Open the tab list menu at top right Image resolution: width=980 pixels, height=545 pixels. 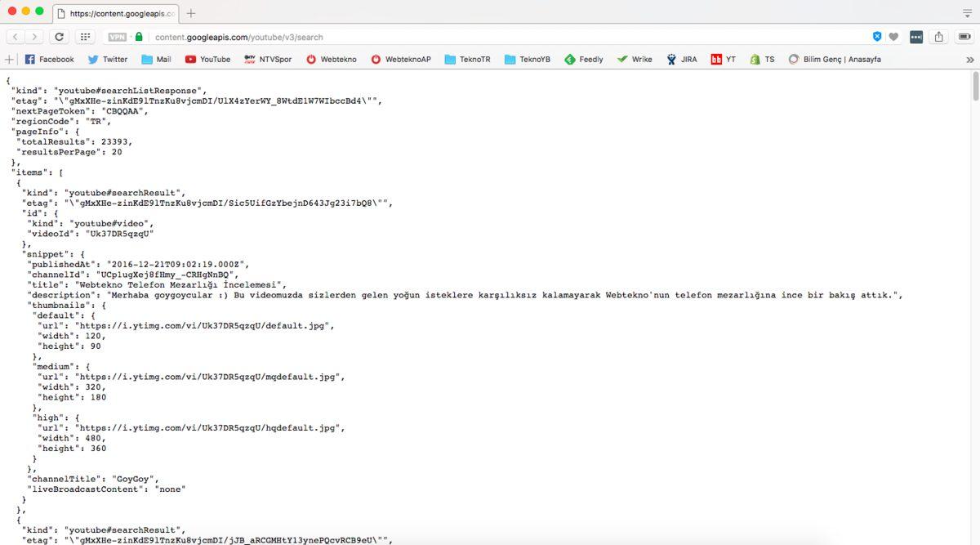pyautogui.click(x=967, y=13)
